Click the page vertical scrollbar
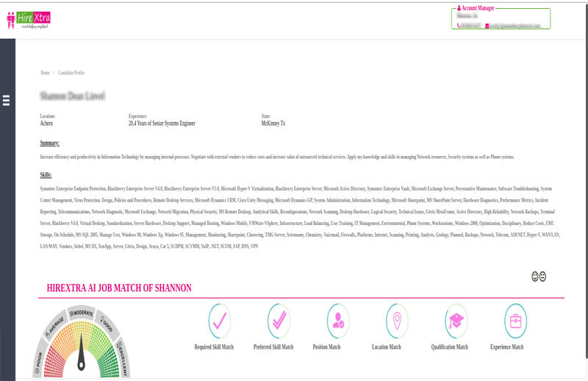 (587, 180)
